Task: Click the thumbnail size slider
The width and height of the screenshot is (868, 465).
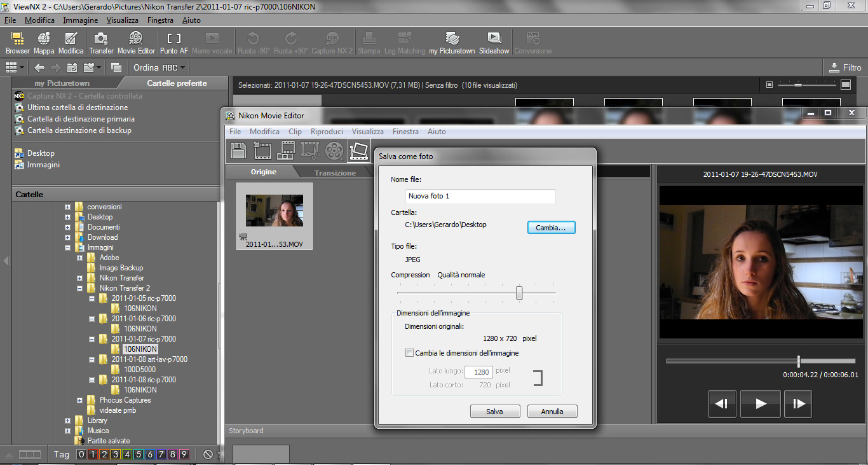Action: (807, 84)
